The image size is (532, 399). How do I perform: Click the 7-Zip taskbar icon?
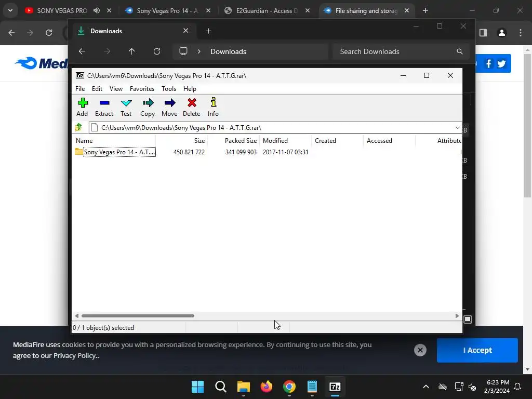click(x=335, y=387)
